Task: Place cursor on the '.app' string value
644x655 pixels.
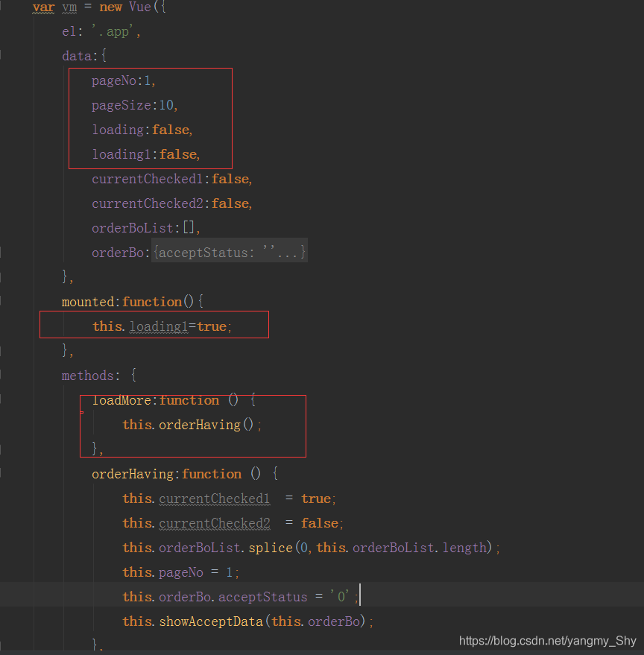Action: [x=113, y=32]
